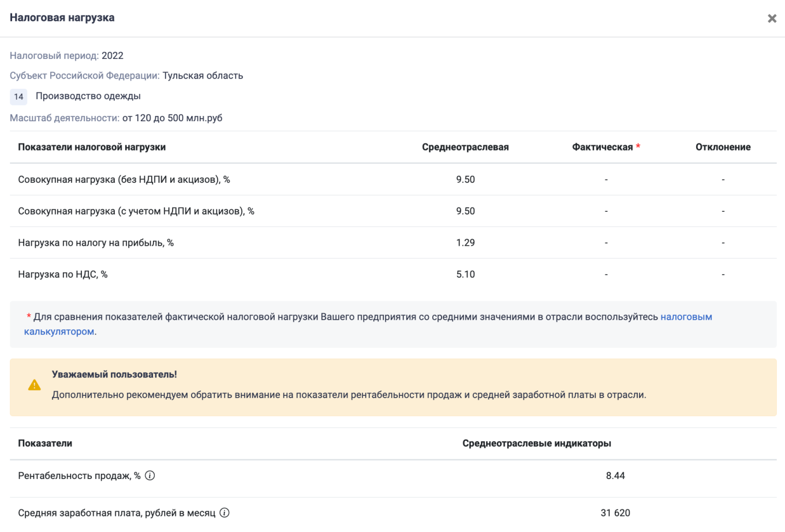Click the average salary value 31 620
This screenshot has width=785, height=532.
pos(615,513)
